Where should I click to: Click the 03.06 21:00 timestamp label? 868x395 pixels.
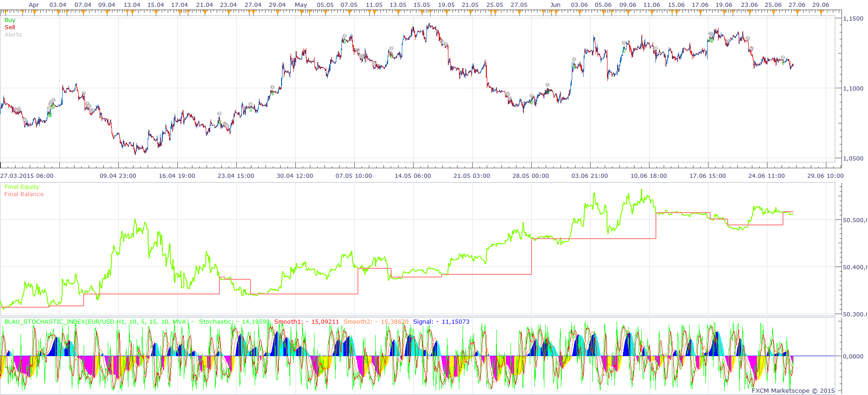pyautogui.click(x=590, y=176)
